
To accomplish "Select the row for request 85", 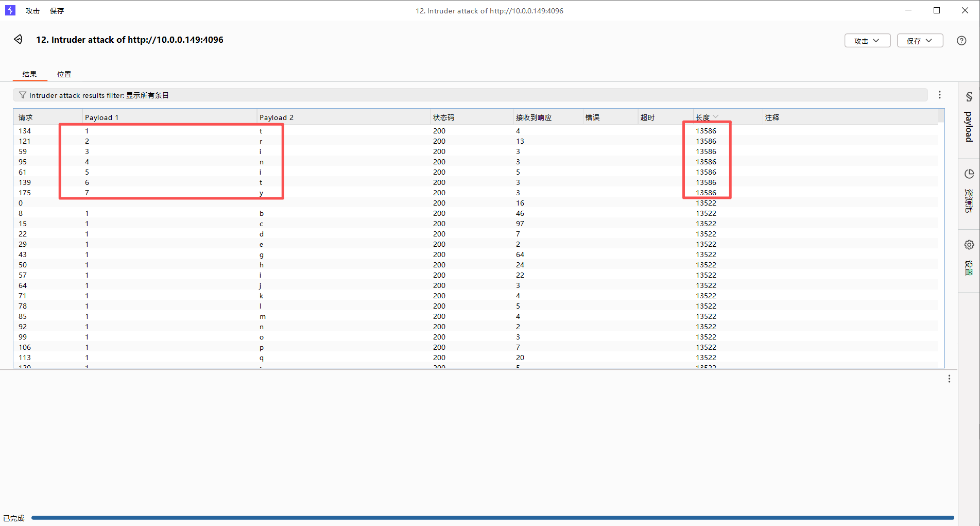I will click(x=475, y=316).
